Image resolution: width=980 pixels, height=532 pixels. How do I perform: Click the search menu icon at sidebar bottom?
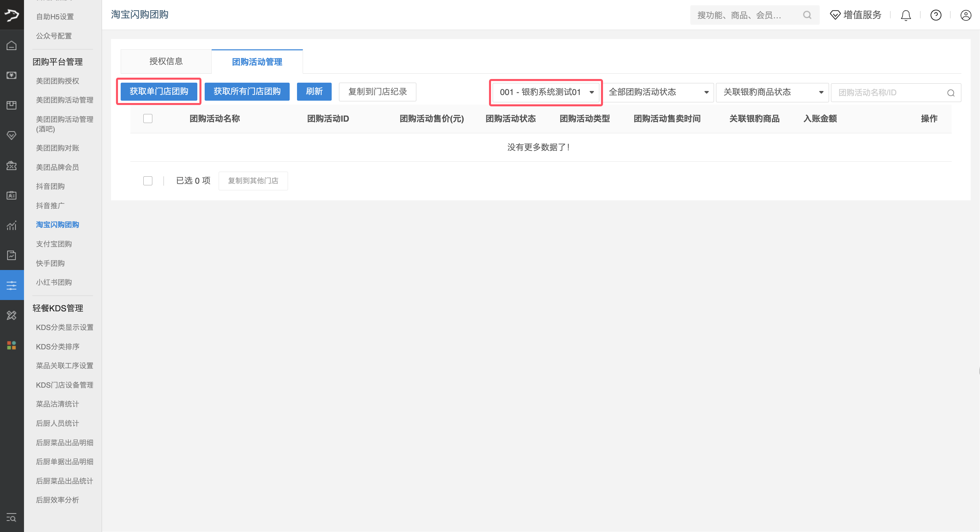(11, 518)
